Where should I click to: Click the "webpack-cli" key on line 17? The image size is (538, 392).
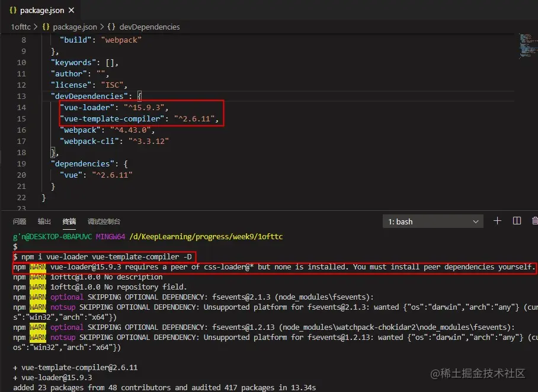point(89,142)
